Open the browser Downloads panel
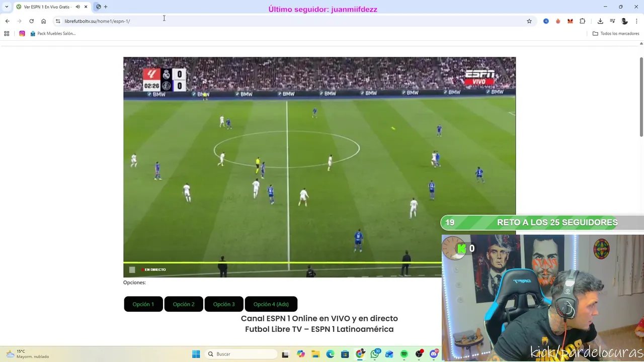This screenshot has height=362, width=644. tap(600, 21)
